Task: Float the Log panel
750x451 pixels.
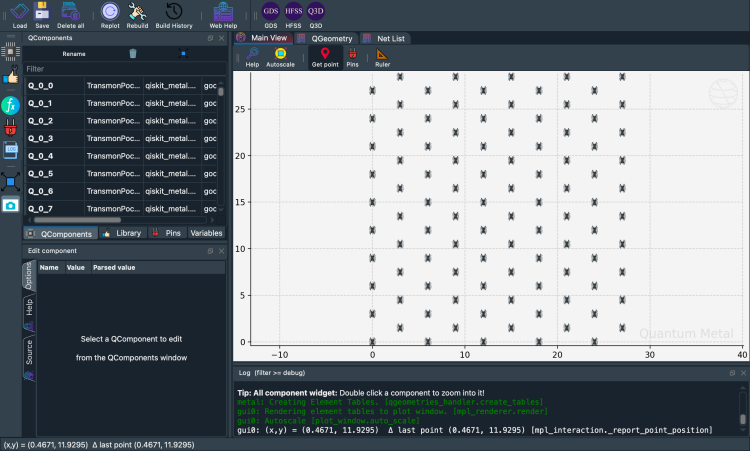Action: (x=732, y=373)
